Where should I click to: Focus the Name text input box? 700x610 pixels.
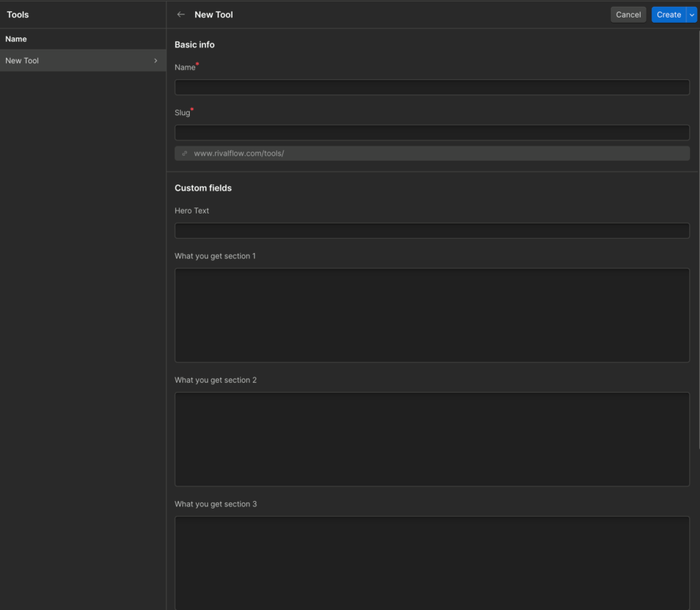pyautogui.click(x=432, y=87)
